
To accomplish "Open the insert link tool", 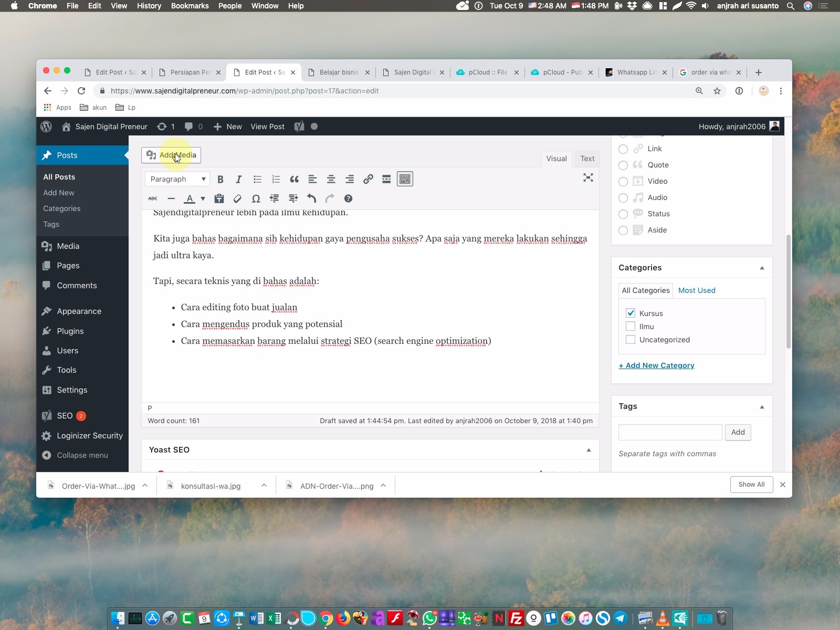I will coord(368,179).
